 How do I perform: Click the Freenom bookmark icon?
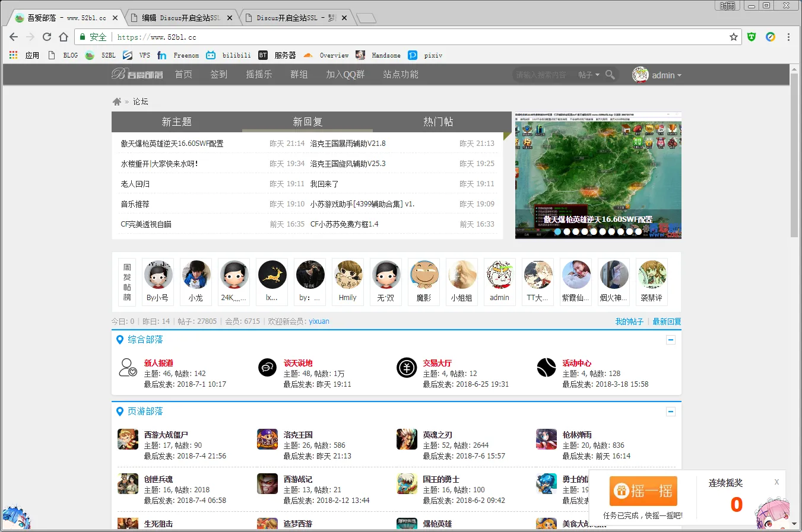point(162,55)
